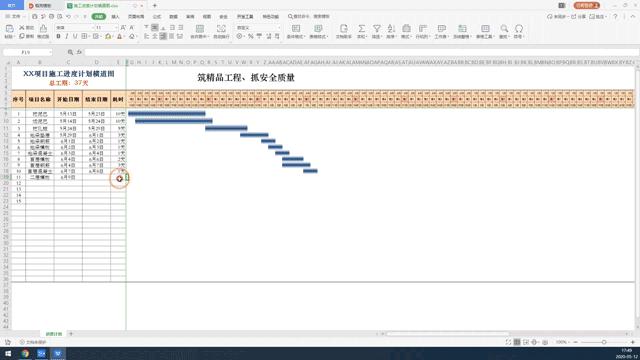Viewport: 640px width, 360px height.
Task: Select the green sheet tab at bottom
Action: (x=53, y=334)
